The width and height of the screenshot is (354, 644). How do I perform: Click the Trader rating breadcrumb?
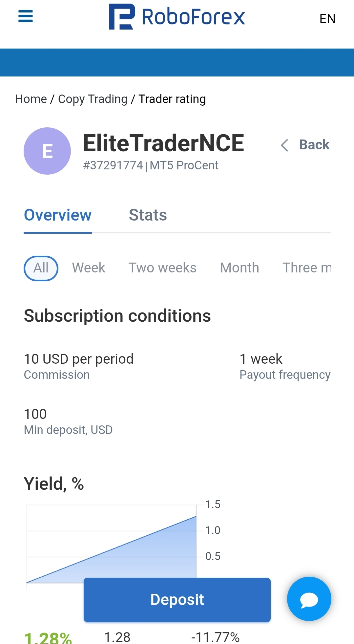pos(172,99)
